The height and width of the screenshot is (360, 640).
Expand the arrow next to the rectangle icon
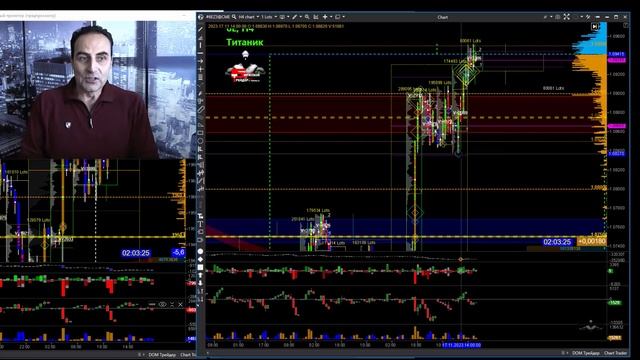[x=344, y=17]
